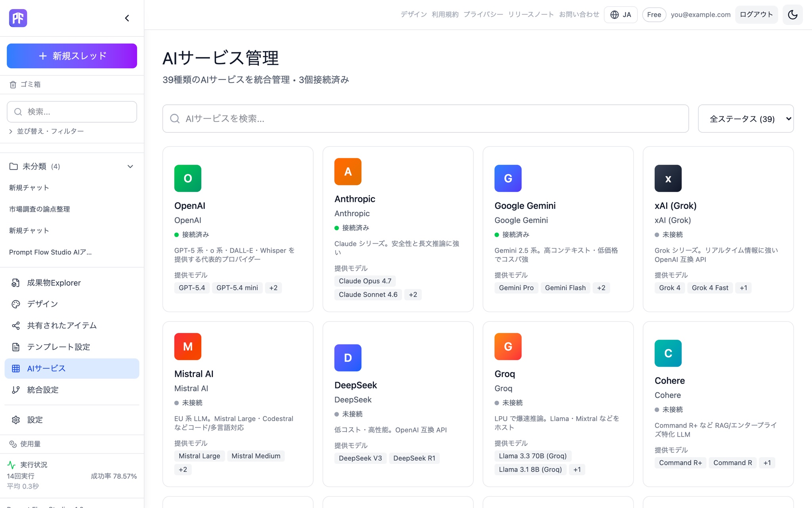This screenshot has height=508, width=812.
Task: Focus the sidebar 検索 search field
Action: 72,112
